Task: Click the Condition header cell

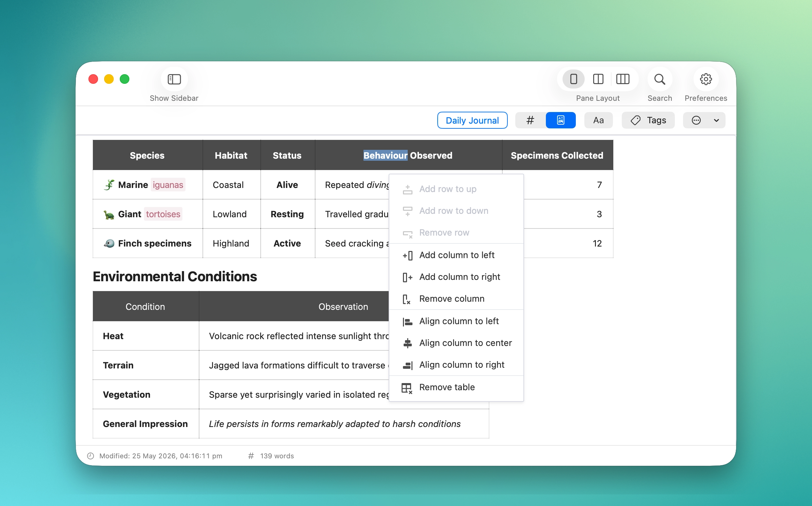Action: coord(145,306)
